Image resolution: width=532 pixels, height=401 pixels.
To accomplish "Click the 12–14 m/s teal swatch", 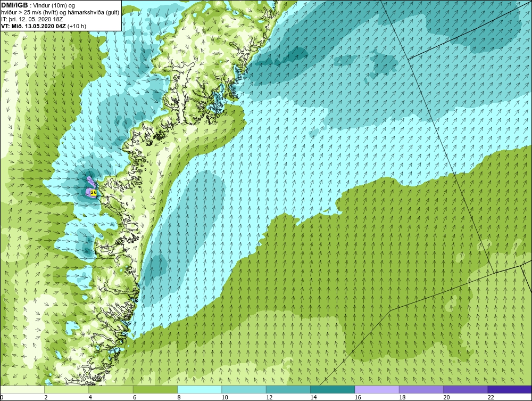I will tap(288, 389).
